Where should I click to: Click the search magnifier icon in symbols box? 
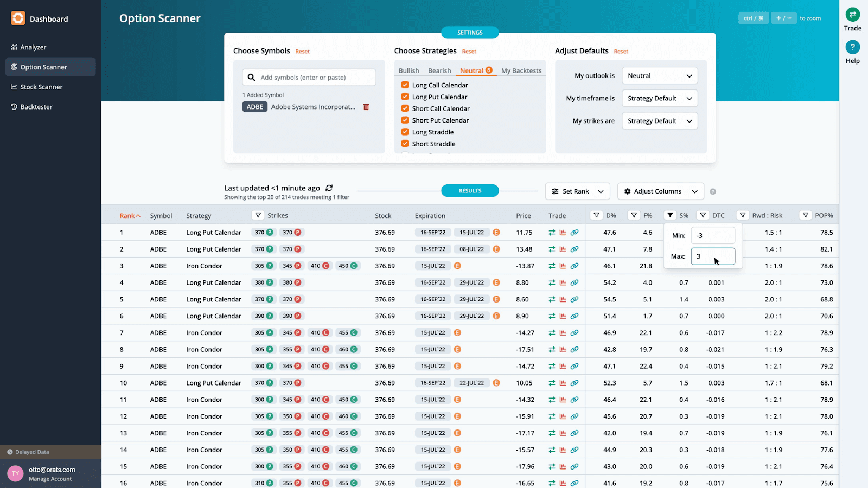coord(252,78)
